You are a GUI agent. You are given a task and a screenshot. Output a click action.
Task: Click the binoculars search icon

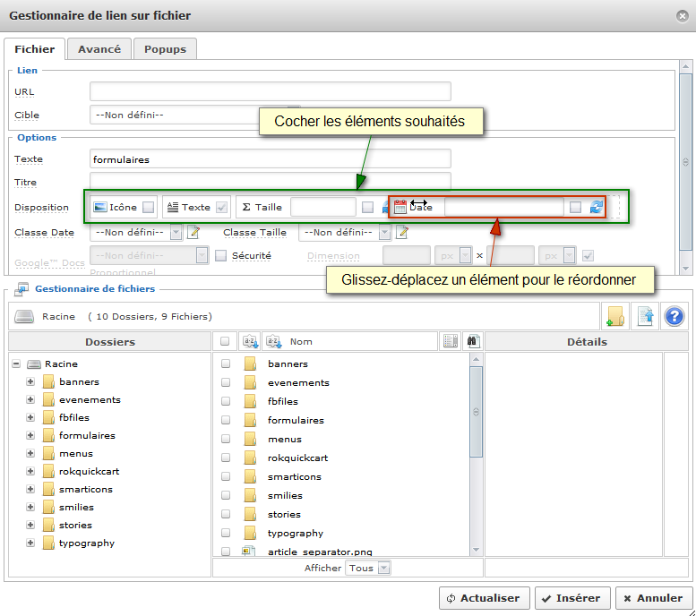(x=473, y=341)
